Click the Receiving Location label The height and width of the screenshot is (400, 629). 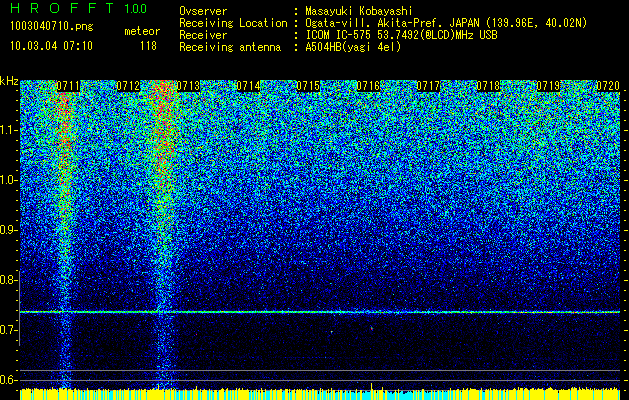click(x=233, y=23)
